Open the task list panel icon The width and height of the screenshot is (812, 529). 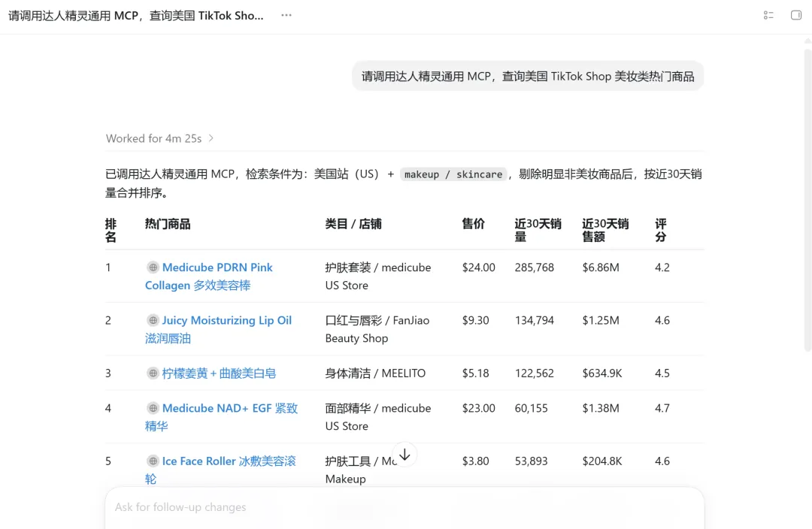tap(768, 16)
